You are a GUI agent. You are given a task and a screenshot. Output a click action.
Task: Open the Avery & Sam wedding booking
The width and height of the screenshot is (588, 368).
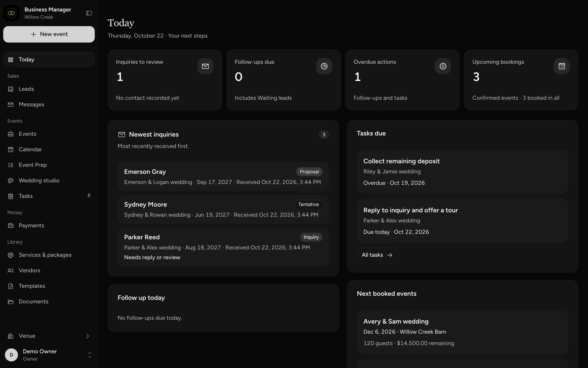pos(463,332)
